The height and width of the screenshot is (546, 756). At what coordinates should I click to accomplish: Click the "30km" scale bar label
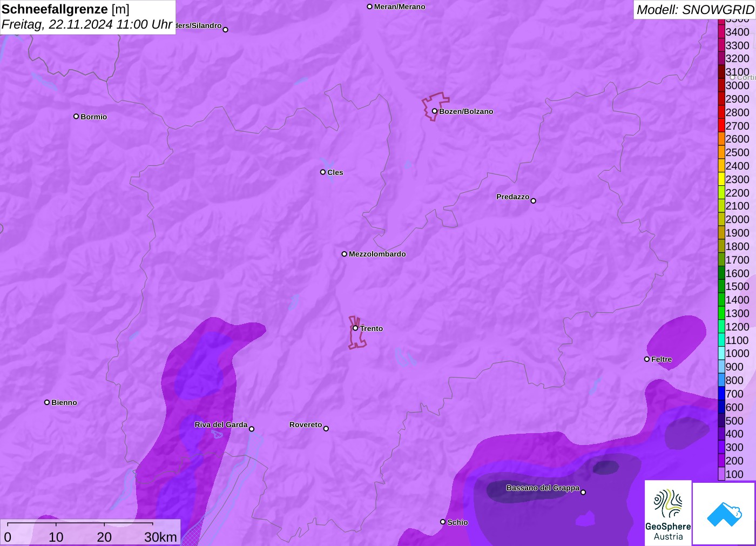tap(160, 537)
